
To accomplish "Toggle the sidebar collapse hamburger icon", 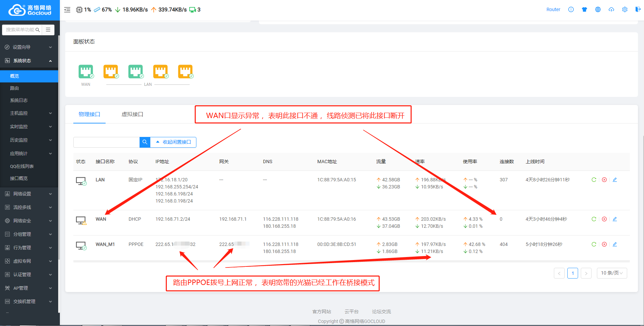I will click(x=67, y=10).
